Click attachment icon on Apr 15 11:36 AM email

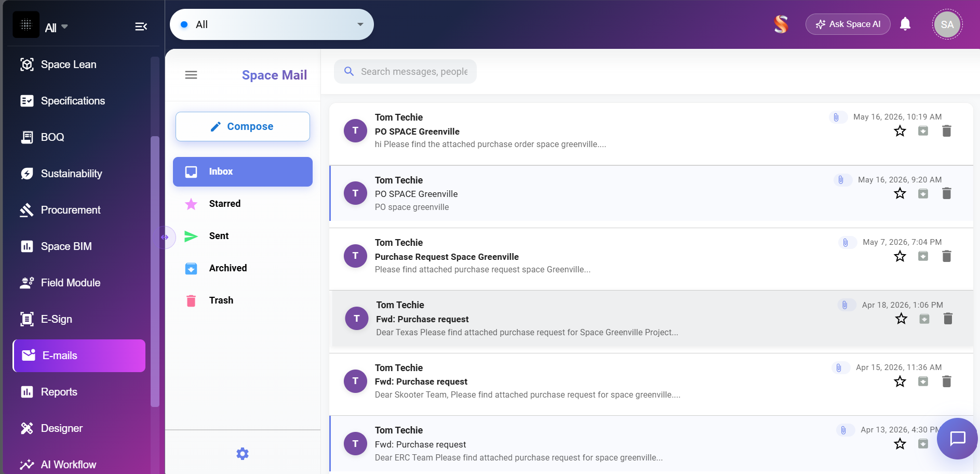tap(839, 368)
